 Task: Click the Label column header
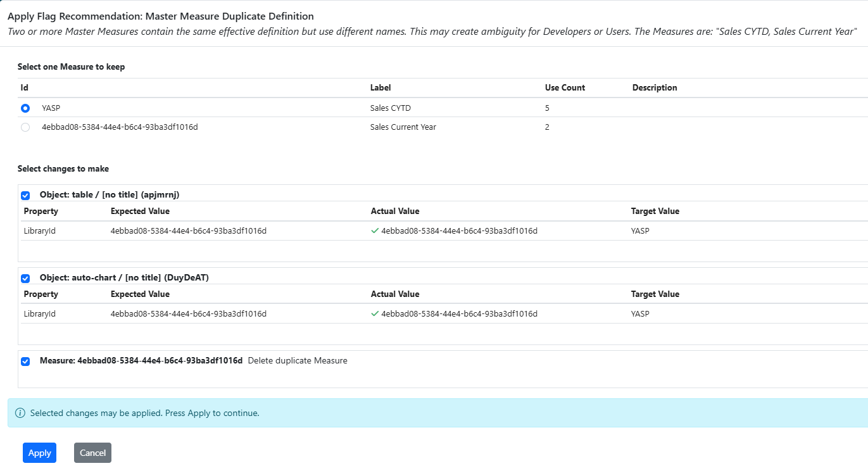[x=381, y=88]
